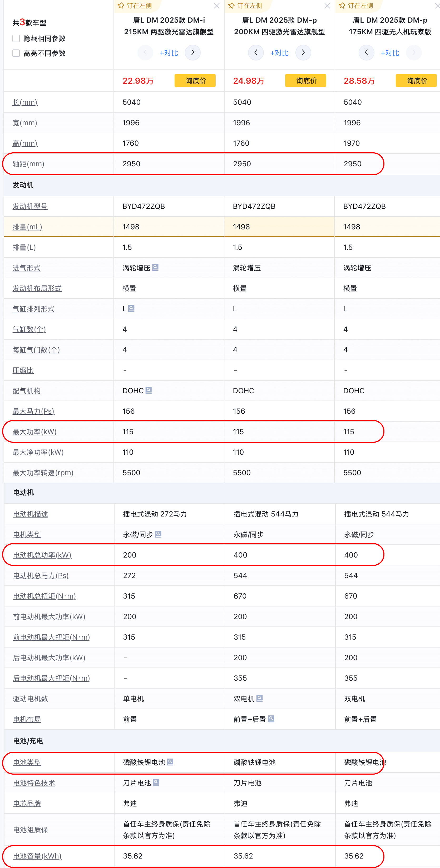Go to next trim for DM-p 200KM column

303,53
